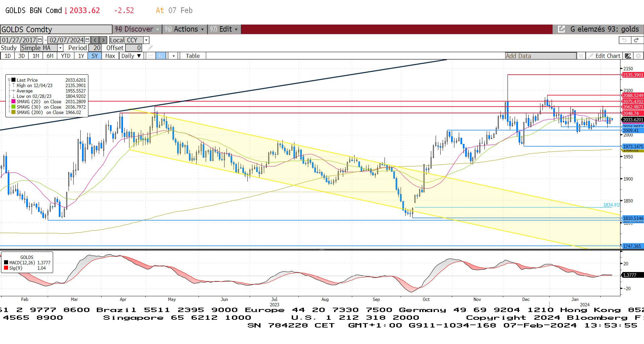Open chart settings gear icon

(x=638, y=56)
